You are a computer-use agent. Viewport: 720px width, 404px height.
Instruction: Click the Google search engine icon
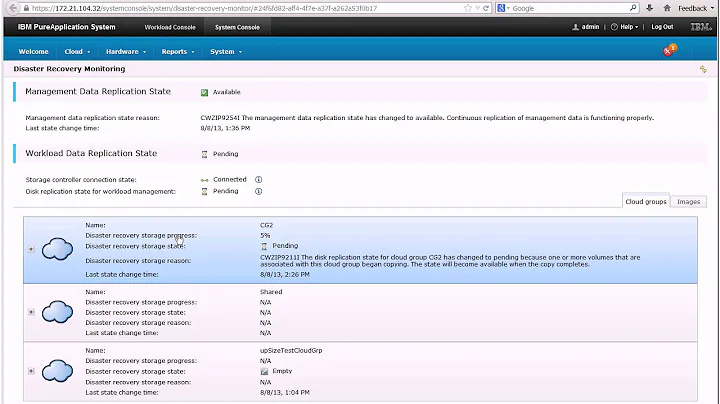[x=501, y=8]
